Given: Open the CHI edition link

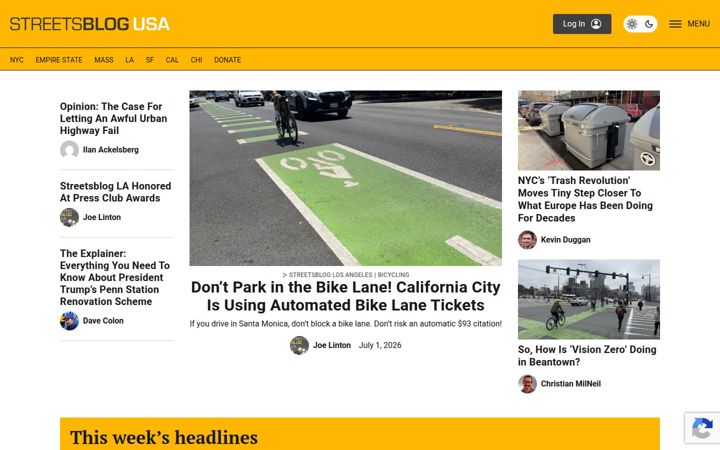Looking at the screenshot, I should point(196,60).
